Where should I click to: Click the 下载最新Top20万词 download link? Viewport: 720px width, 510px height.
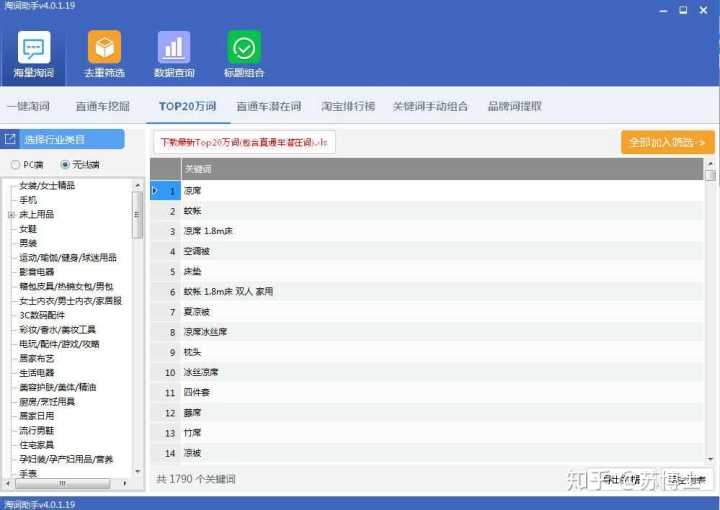point(244,143)
